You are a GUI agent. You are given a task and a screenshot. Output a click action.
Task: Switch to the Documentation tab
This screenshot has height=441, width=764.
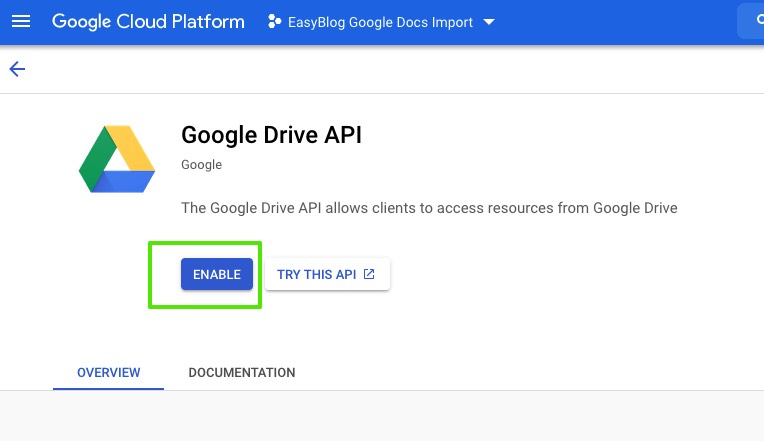(242, 373)
